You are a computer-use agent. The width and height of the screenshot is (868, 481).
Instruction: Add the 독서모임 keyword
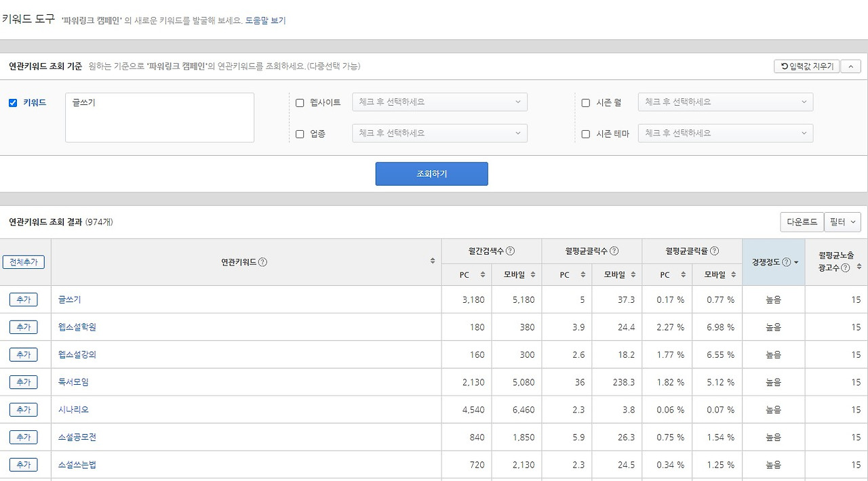pyautogui.click(x=23, y=382)
